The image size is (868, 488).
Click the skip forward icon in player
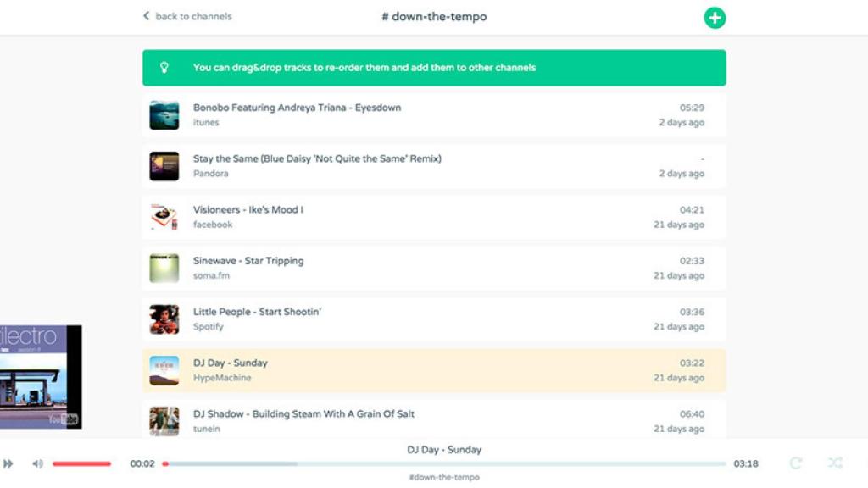point(8,463)
